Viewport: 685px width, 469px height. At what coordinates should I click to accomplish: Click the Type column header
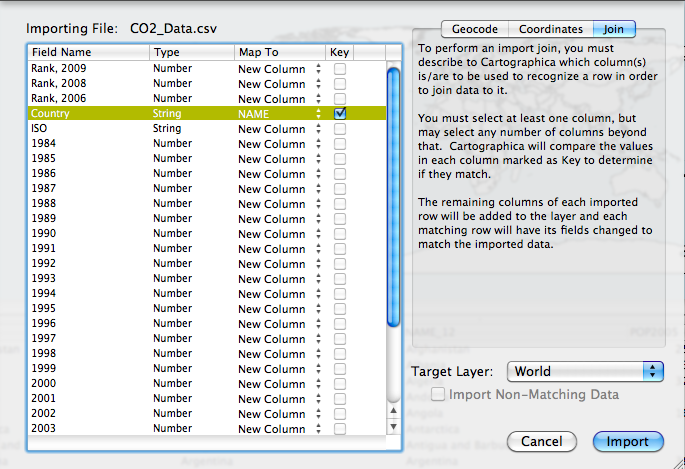tap(190, 51)
